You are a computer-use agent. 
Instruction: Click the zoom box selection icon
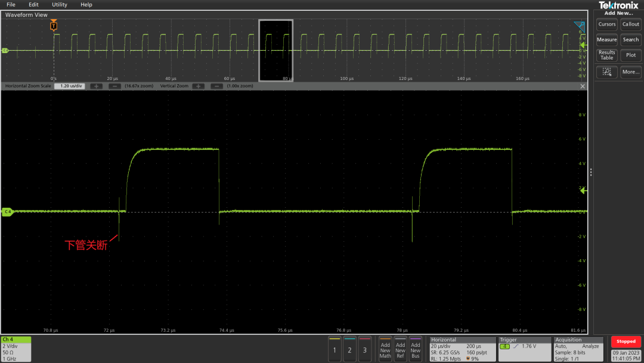[607, 72]
